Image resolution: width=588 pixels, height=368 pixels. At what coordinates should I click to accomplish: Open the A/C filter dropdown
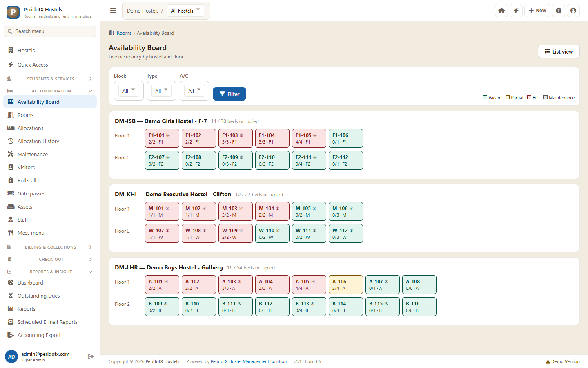(x=194, y=91)
